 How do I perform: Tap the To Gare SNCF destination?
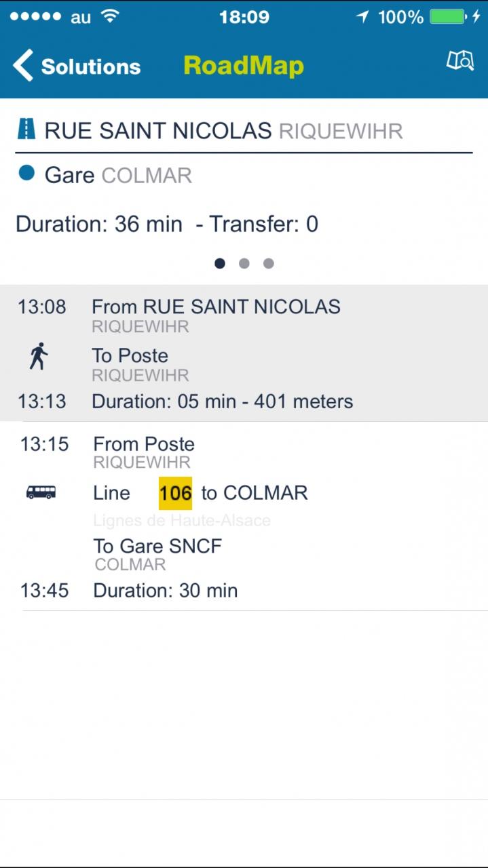tap(157, 546)
